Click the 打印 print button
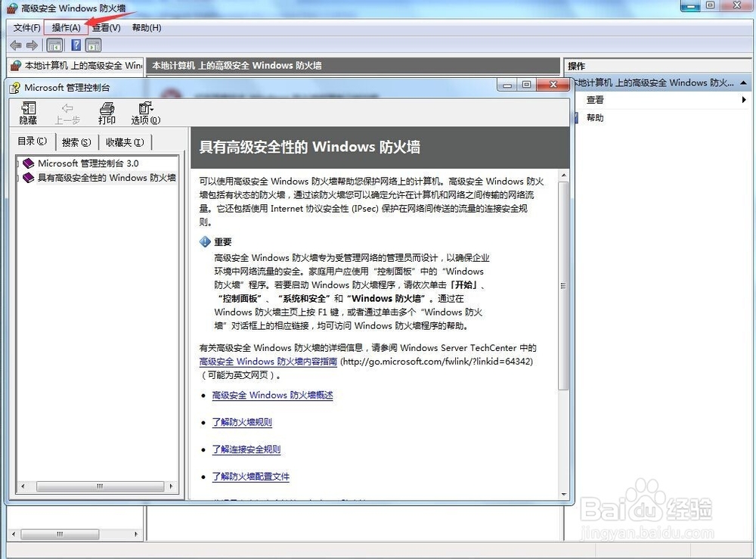 click(107, 113)
